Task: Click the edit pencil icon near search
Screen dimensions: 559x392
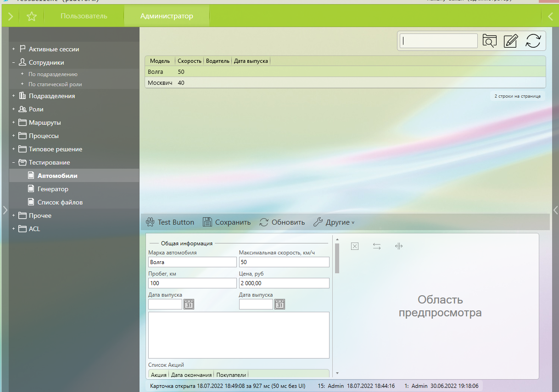Action: (511, 41)
